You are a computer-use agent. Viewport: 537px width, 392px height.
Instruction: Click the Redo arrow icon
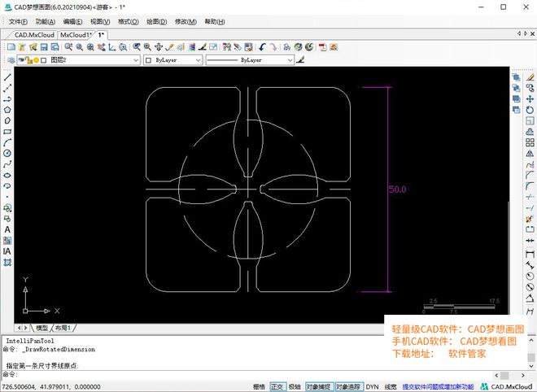(x=273, y=47)
